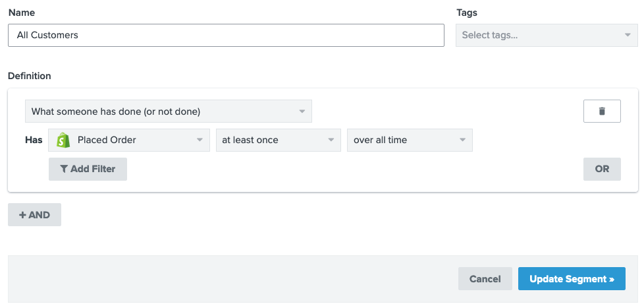The height and width of the screenshot is (308, 644).
Task: Click the arrow beside 'at least once'
Action: [x=331, y=140]
